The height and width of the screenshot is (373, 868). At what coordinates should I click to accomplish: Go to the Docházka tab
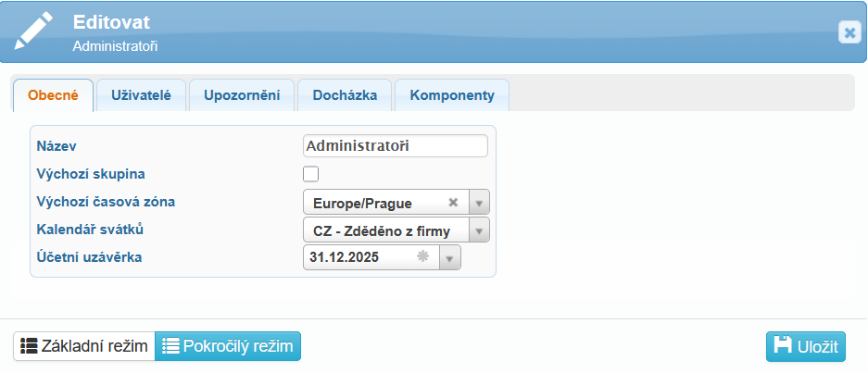[345, 95]
